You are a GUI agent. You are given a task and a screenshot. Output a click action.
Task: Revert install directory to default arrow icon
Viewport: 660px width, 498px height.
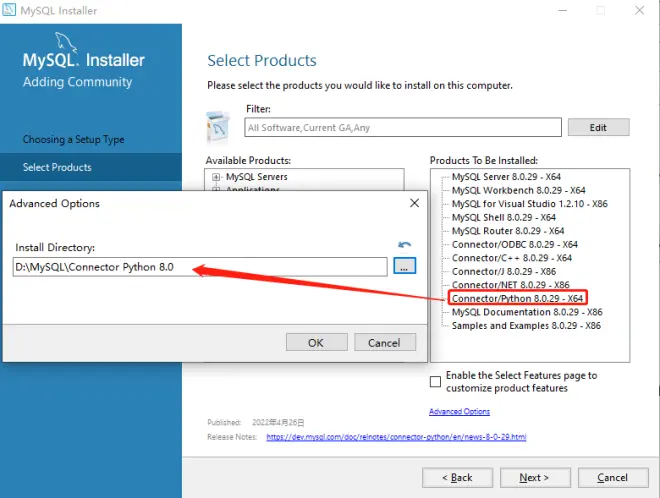coord(405,244)
